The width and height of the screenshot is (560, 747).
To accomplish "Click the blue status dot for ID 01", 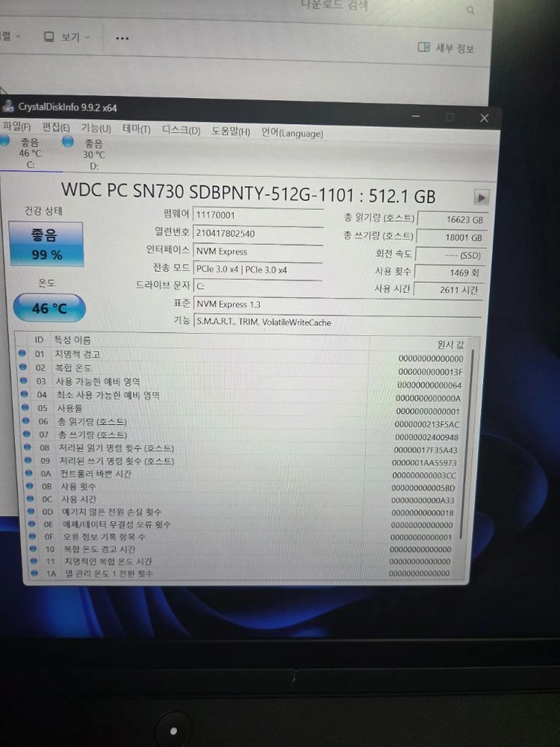I will tap(22, 353).
